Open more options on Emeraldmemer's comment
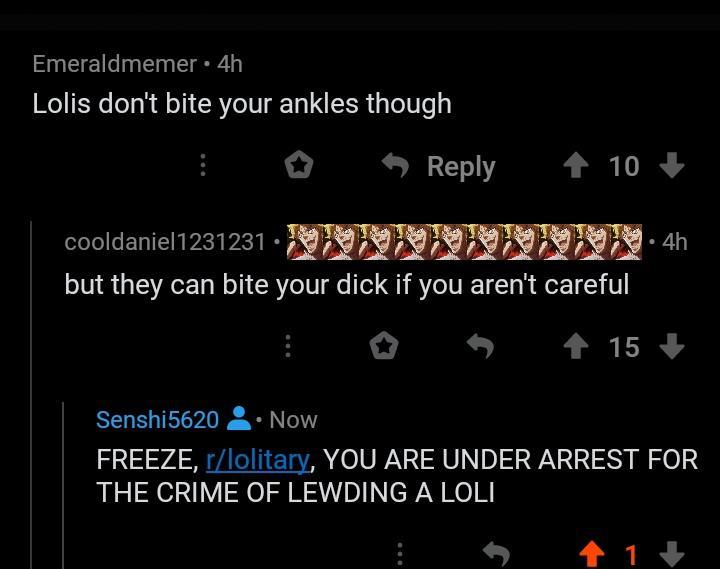The height and width of the screenshot is (569, 720). click(x=202, y=165)
